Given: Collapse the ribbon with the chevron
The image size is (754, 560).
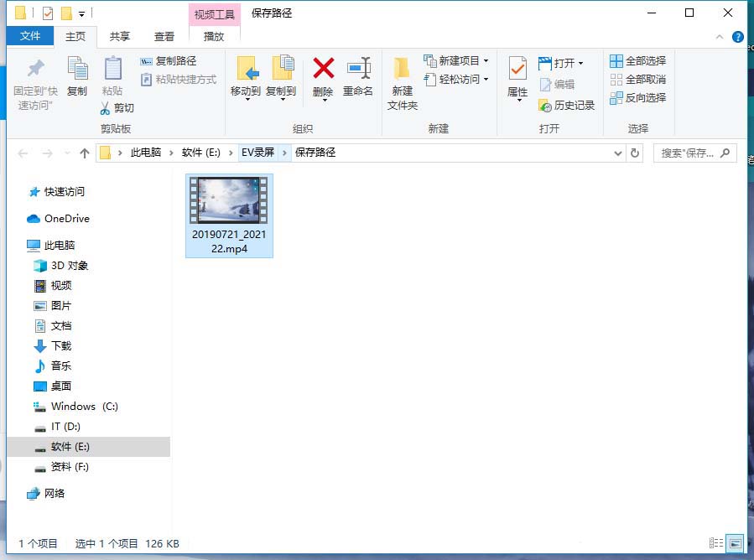Looking at the screenshot, I should (720, 37).
